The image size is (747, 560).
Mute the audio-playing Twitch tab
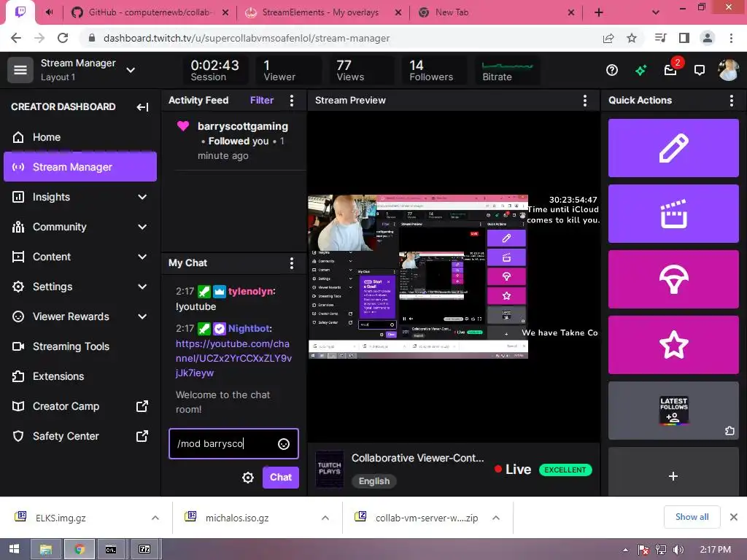point(49,12)
